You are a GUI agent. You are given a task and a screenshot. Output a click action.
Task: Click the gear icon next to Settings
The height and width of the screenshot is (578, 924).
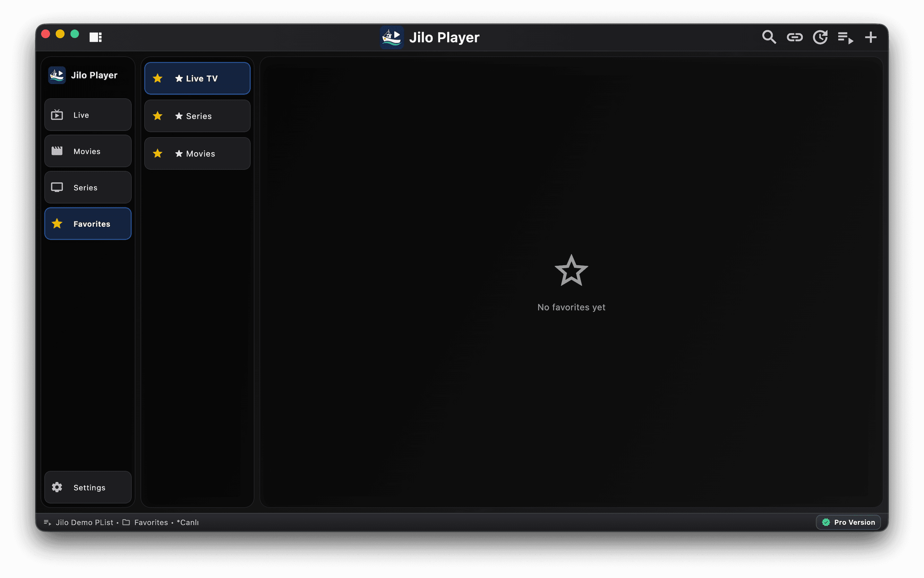(x=57, y=487)
